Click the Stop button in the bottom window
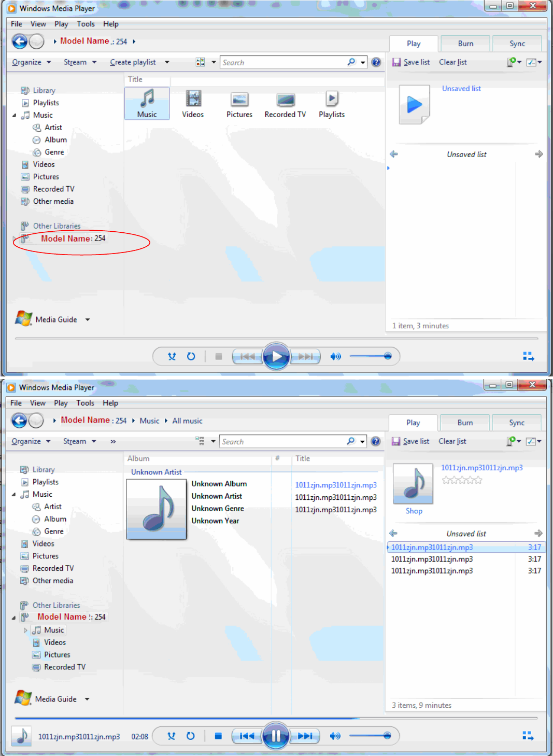 218,736
